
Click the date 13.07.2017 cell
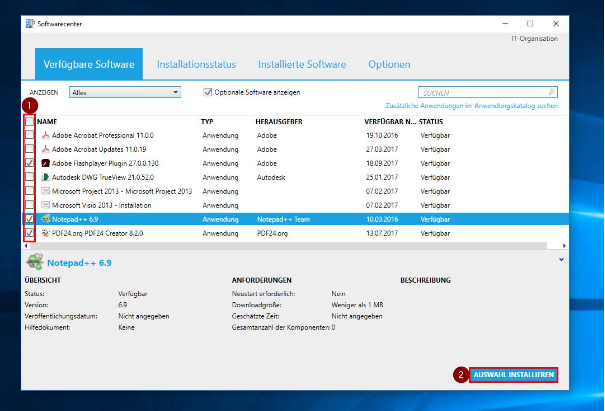click(x=382, y=233)
